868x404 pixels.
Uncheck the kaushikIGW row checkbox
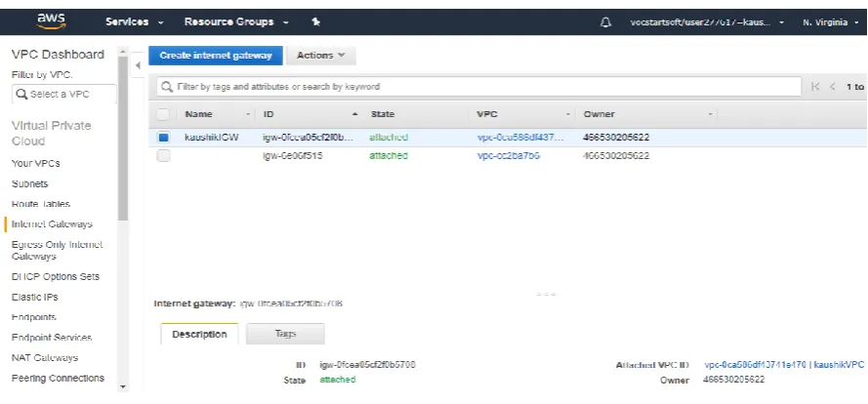163,138
